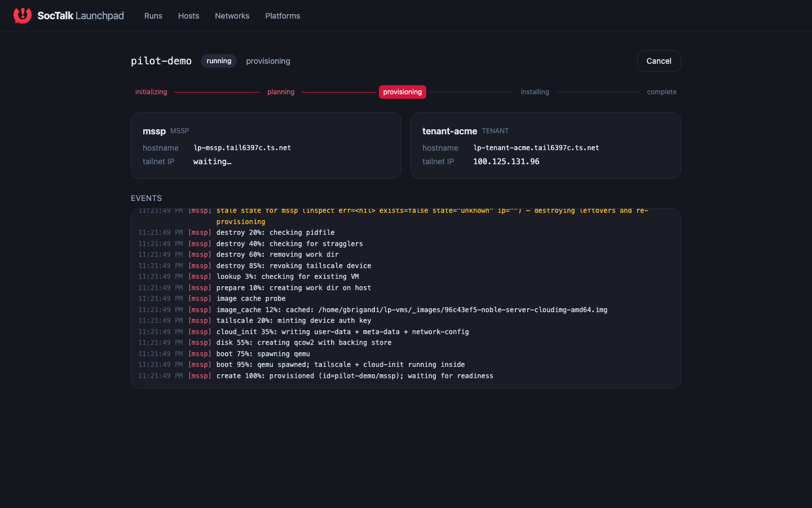This screenshot has height=508, width=812.
Task: Select hostname lp-mssp.tail6397c.ts.net
Action: tap(242, 148)
